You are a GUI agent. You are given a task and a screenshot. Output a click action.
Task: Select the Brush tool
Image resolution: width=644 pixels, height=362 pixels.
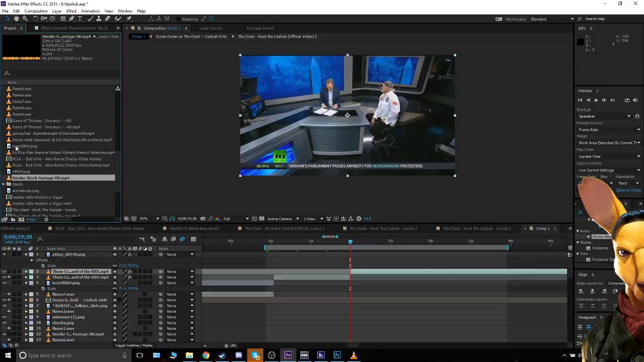point(91,19)
